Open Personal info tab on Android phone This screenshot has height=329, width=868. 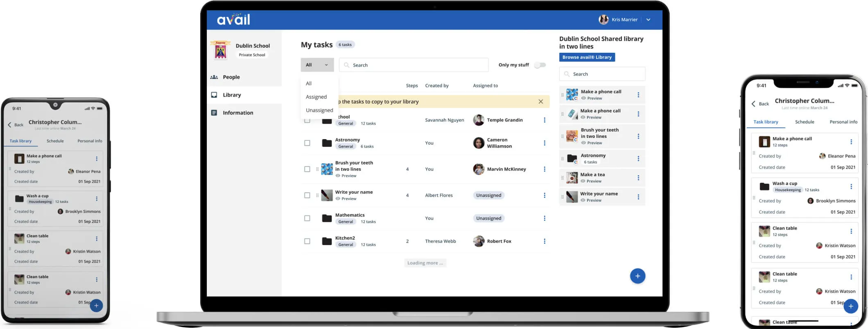[x=90, y=141]
